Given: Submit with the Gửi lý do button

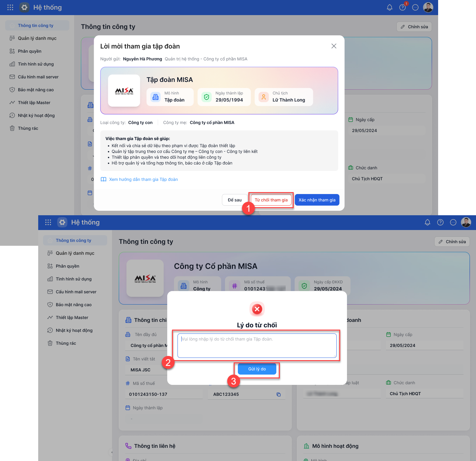Looking at the screenshot, I should pos(257,369).
